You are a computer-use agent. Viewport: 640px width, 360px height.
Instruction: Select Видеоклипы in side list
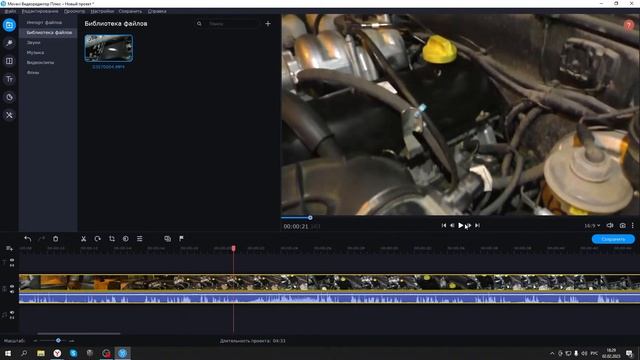click(40, 62)
